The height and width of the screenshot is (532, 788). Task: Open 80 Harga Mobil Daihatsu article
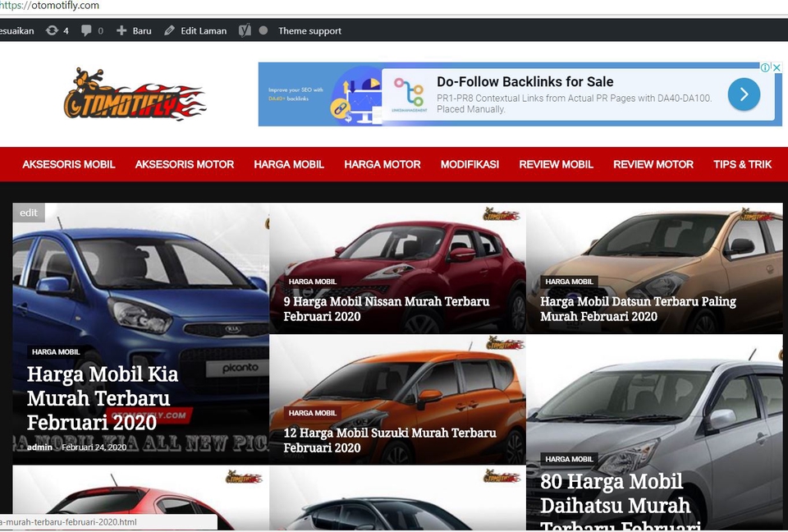[621, 501]
